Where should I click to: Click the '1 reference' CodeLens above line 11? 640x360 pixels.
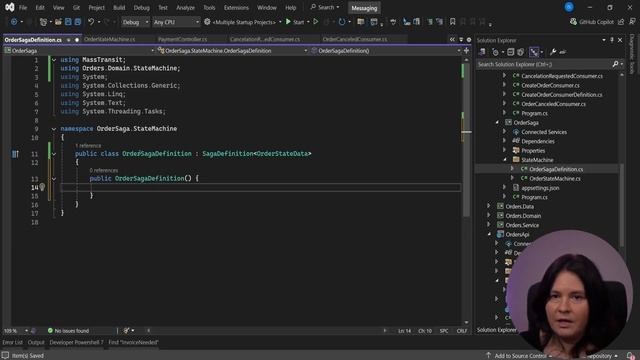[88, 146]
